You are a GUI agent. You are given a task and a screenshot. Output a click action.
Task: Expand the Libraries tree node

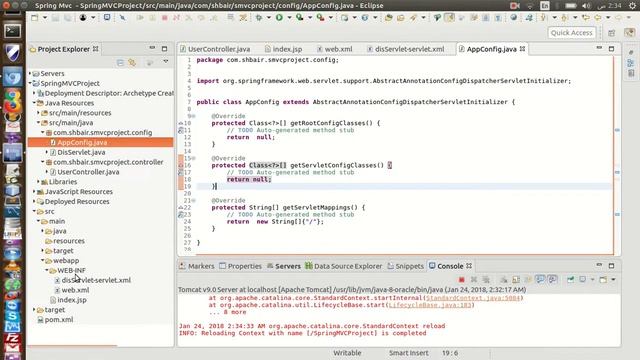point(38,182)
